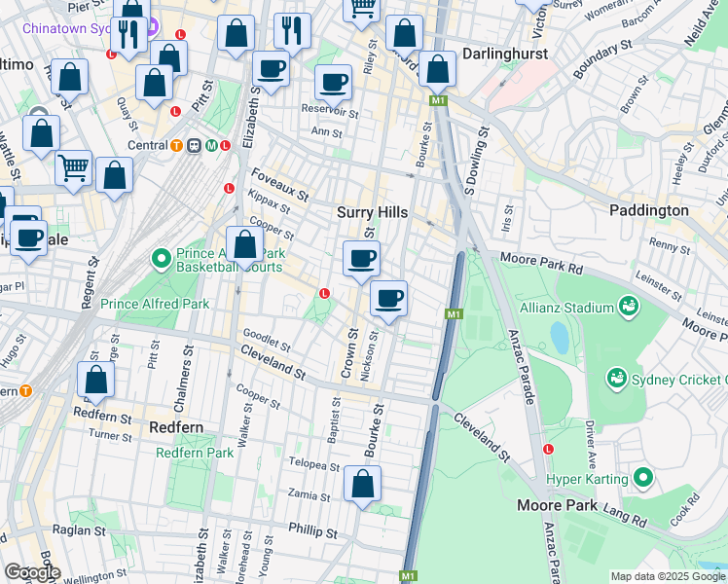Screen dimensions: 728x584
Task: Select the Hyper Karting green pin
Action: pyautogui.click(x=642, y=477)
